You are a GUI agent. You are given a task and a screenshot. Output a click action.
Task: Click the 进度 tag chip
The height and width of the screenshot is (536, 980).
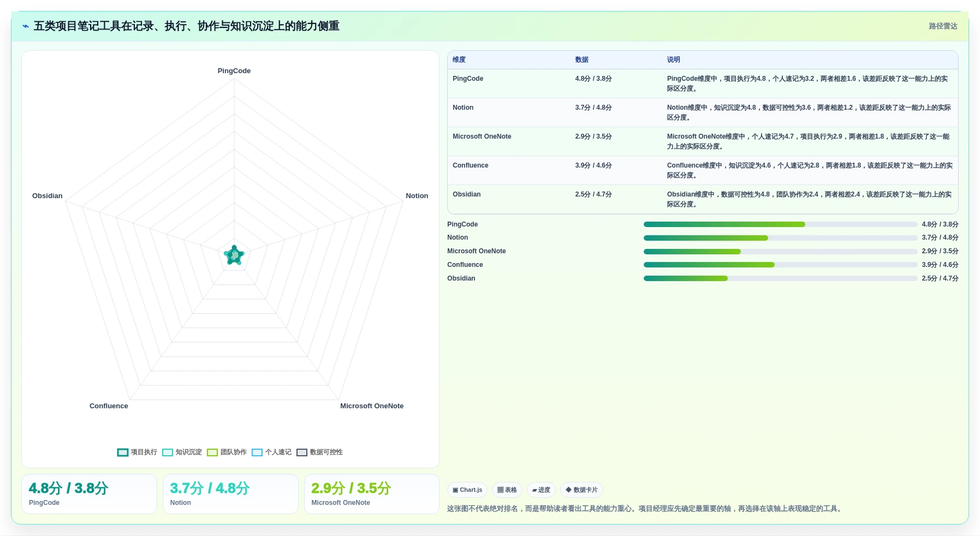[541, 490]
